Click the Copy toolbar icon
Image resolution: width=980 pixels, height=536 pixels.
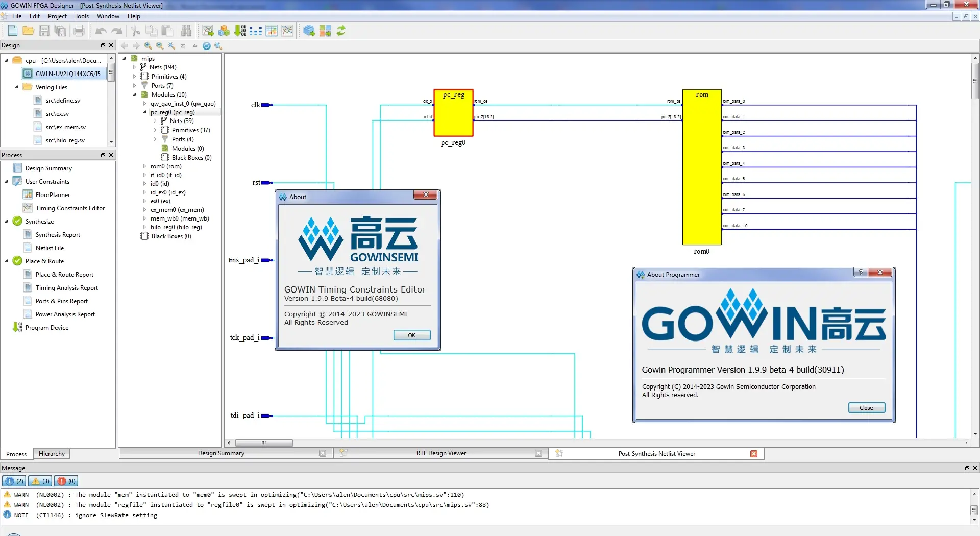click(x=152, y=31)
